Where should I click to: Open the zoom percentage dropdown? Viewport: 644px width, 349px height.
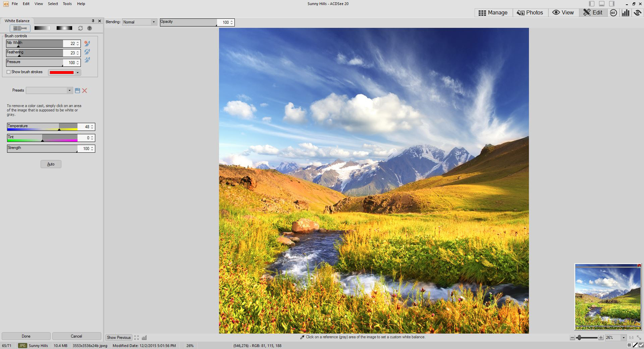coord(624,338)
